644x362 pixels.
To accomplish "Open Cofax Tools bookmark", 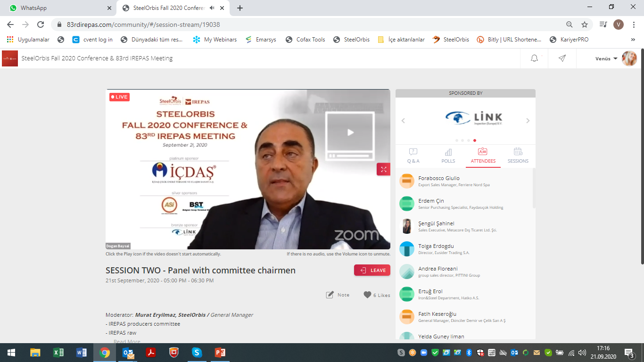I will click(x=305, y=40).
